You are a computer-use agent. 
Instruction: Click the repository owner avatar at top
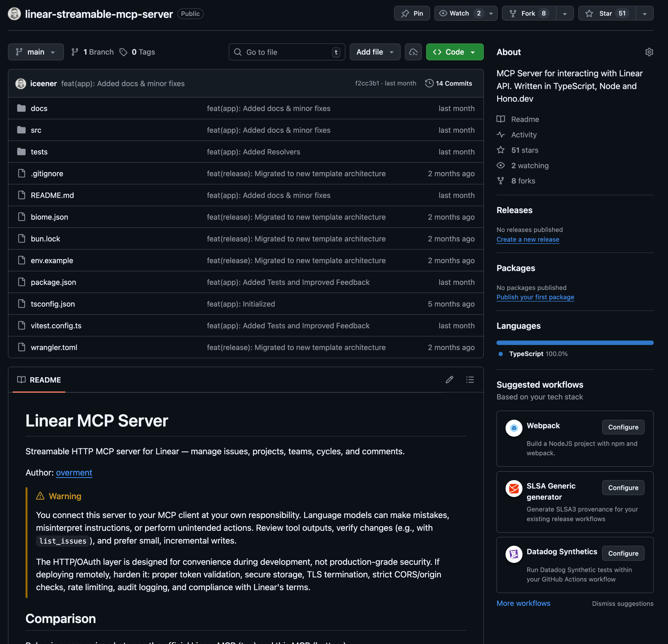(x=14, y=14)
